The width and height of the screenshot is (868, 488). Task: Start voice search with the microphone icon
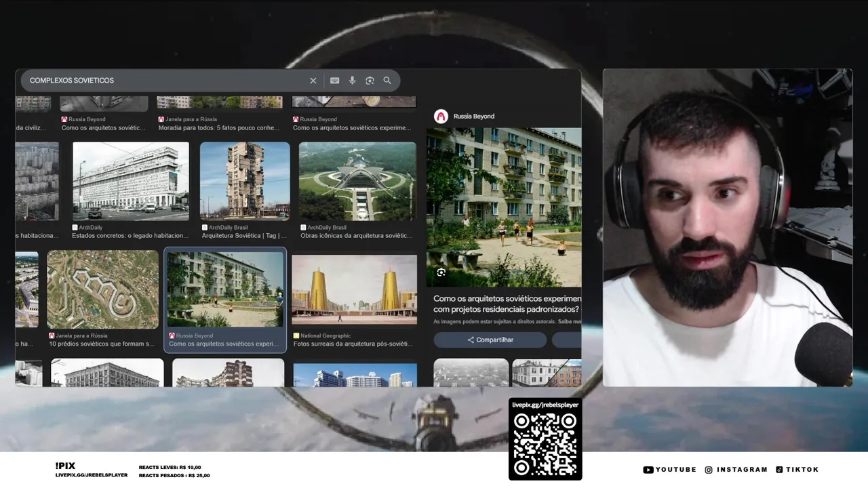(352, 81)
